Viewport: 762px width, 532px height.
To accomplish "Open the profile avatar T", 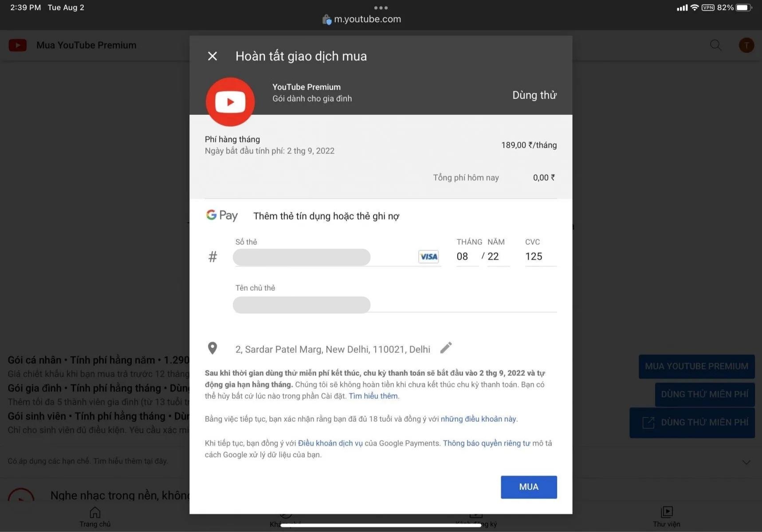I will tap(746, 45).
